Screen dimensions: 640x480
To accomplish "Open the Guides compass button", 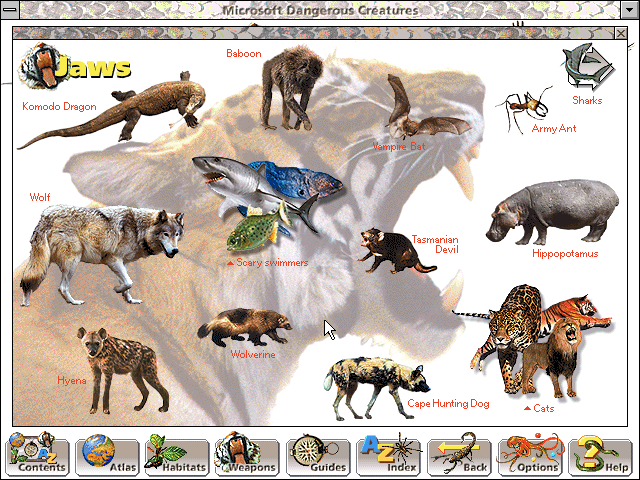I will pyautogui.click(x=318, y=454).
